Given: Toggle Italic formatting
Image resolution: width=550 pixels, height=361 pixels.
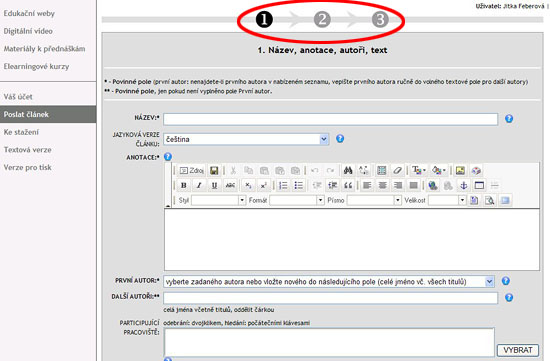Looking at the screenshot, I should (199, 185).
